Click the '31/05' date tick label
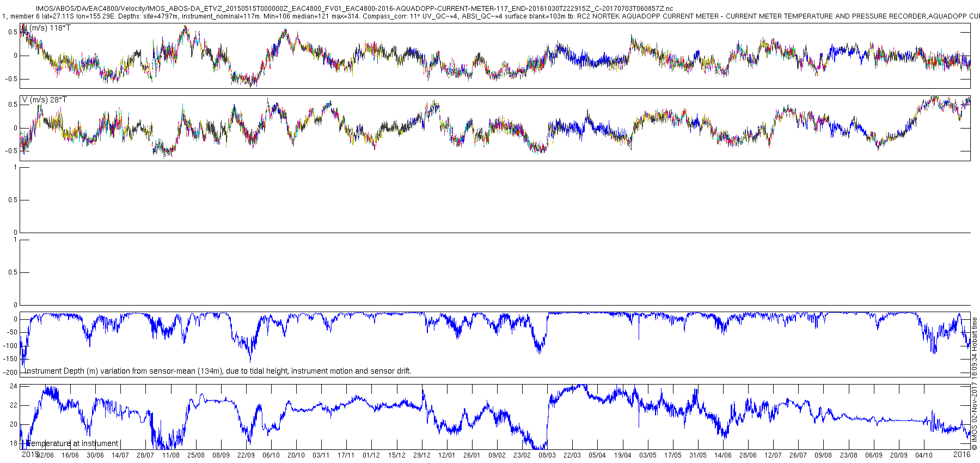 698,455
